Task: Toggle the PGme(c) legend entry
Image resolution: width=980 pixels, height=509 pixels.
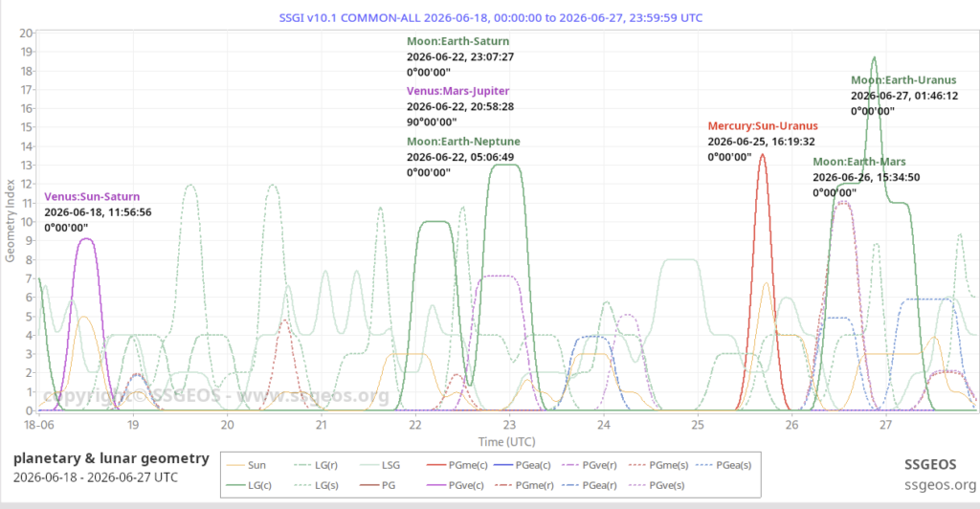Action: [x=457, y=465]
